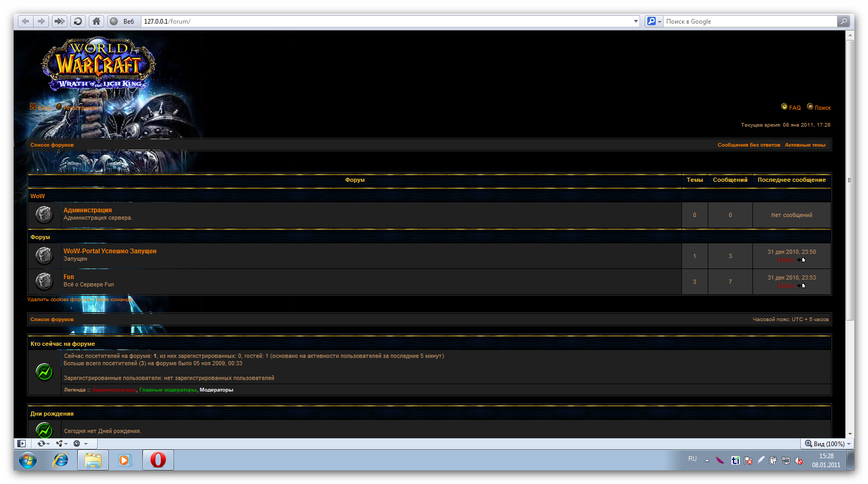Click the World of Warcraft logo banner
The image size is (868, 484).
click(99, 64)
